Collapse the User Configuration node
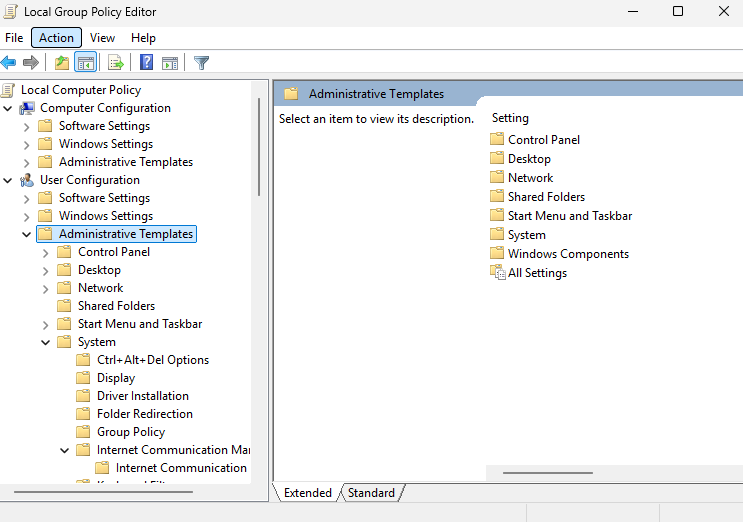743x522 pixels. pyautogui.click(x=8, y=180)
